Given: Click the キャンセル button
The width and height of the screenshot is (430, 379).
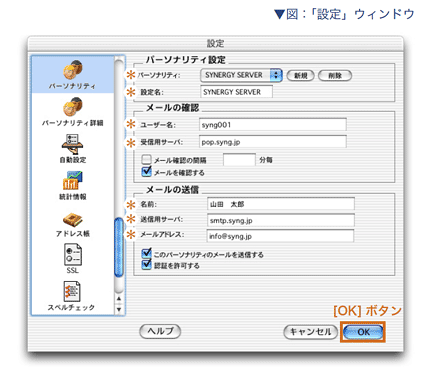Looking at the screenshot, I should (311, 332).
